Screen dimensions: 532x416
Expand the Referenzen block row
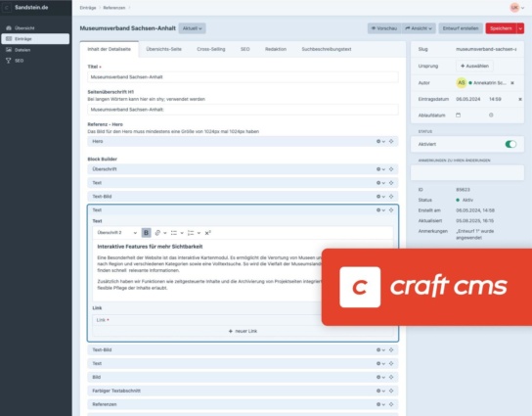point(243,404)
